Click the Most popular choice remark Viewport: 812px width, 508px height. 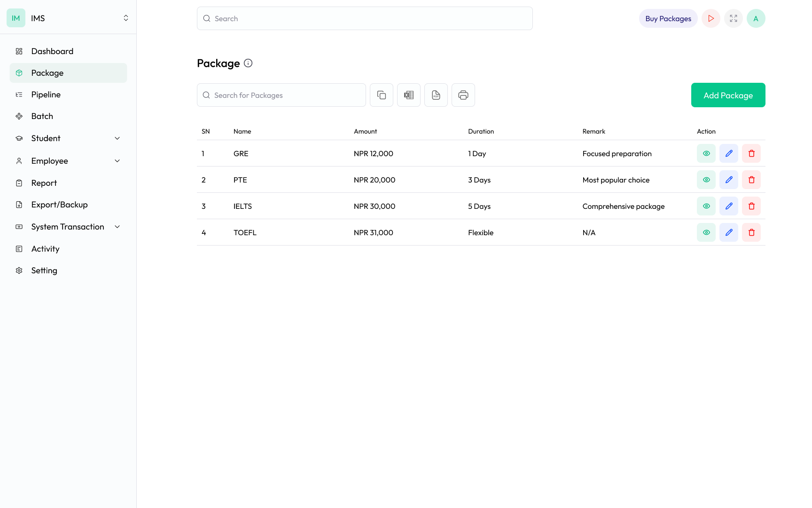(x=616, y=180)
